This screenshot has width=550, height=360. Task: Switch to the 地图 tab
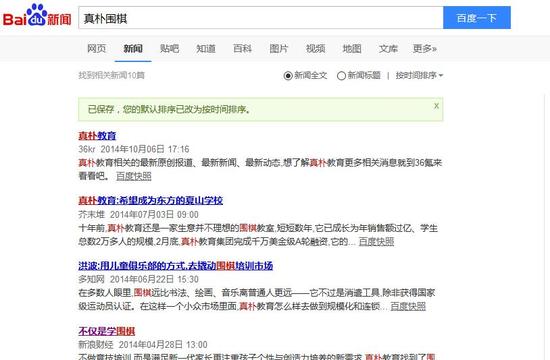pyautogui.click(x=352, y=48)
